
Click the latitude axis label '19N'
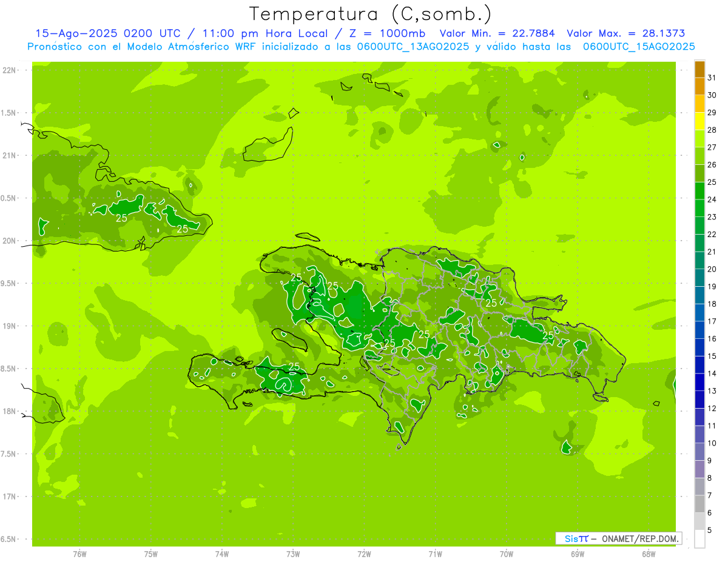(x=10, y=326)
